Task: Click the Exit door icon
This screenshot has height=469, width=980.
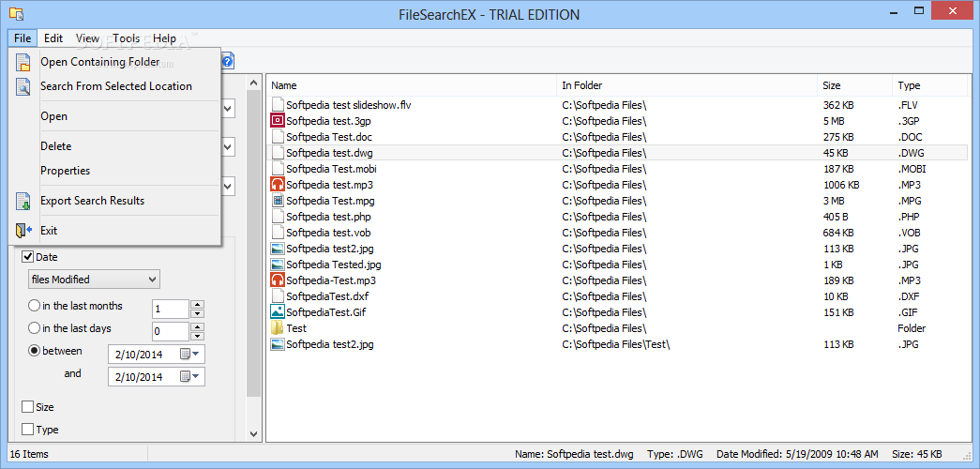Action: 23,231
